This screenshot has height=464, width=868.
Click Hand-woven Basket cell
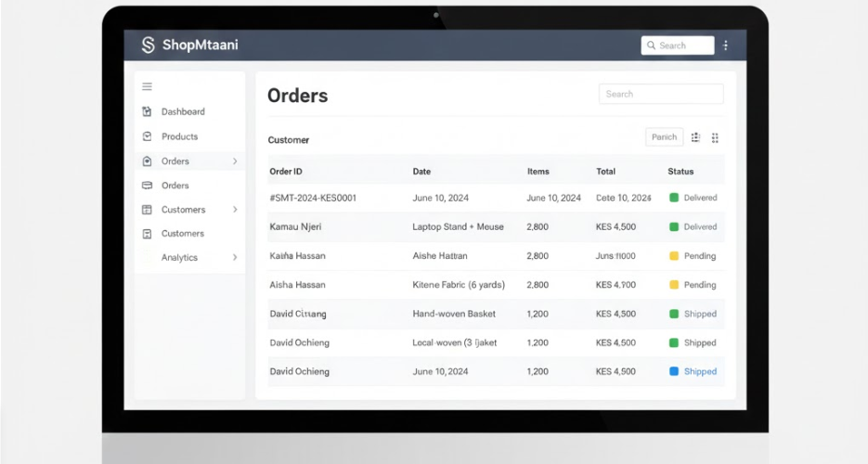[x=454, y=314]
